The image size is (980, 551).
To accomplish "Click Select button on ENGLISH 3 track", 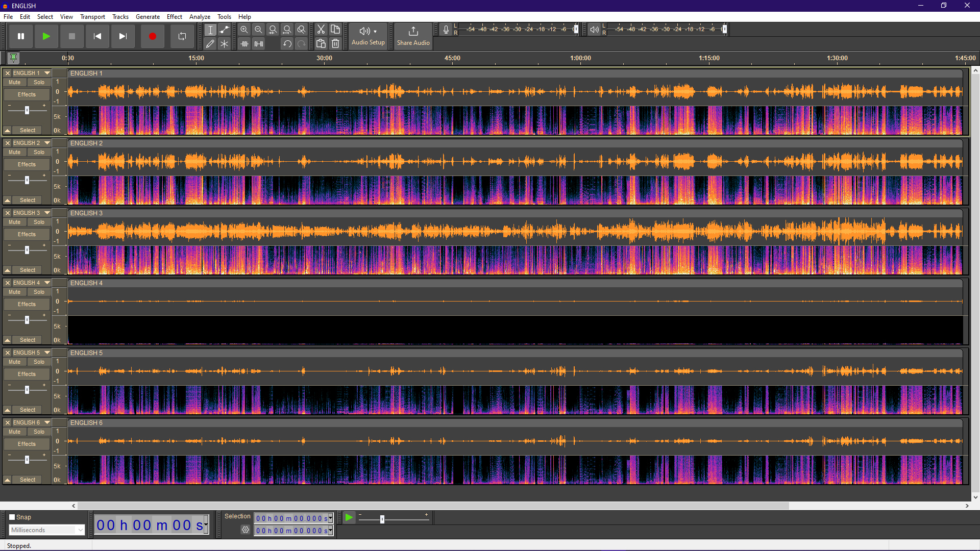I will tap(28, 270).
